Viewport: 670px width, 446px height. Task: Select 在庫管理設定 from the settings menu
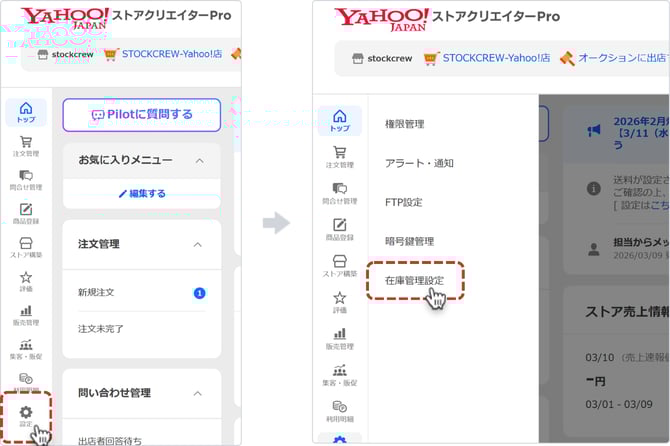tap(415, 281)
